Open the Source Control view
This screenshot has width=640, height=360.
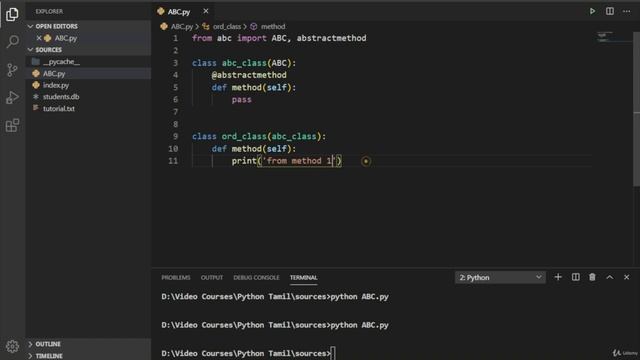[x=12, y=70]
